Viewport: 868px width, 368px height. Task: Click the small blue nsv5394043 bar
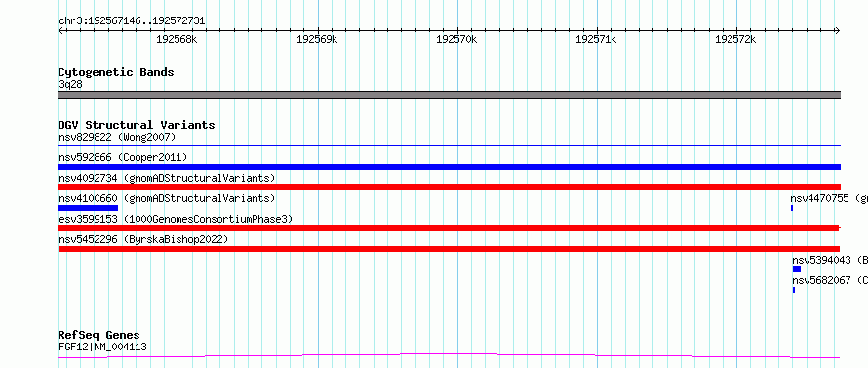point(797,269)
